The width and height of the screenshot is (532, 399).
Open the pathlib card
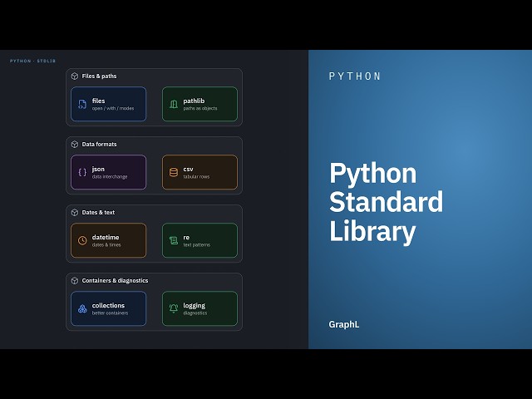pyautogui.click(x=199, y=104)
